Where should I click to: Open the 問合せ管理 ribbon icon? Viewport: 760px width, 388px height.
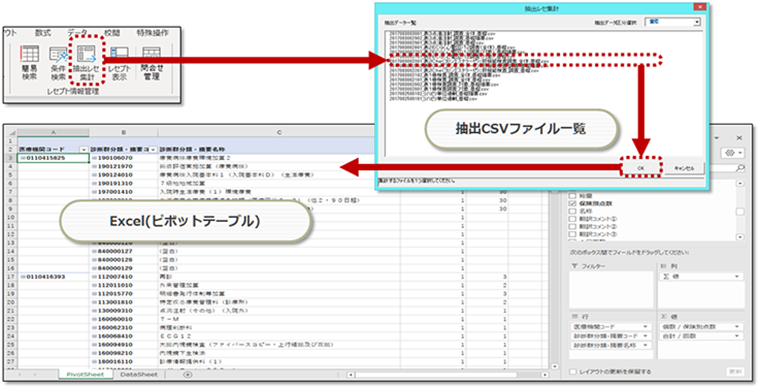pyautogui.click(x=152, y=63)
